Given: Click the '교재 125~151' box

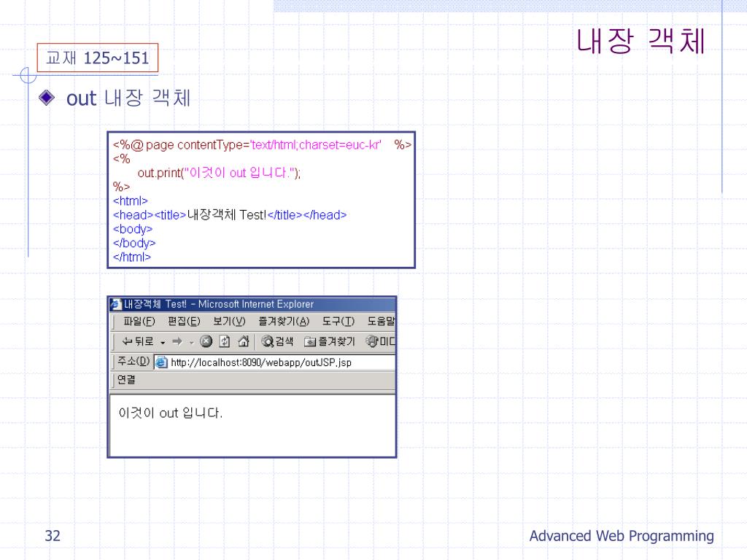Looking at the screenshot, I should tap(98, 58).
